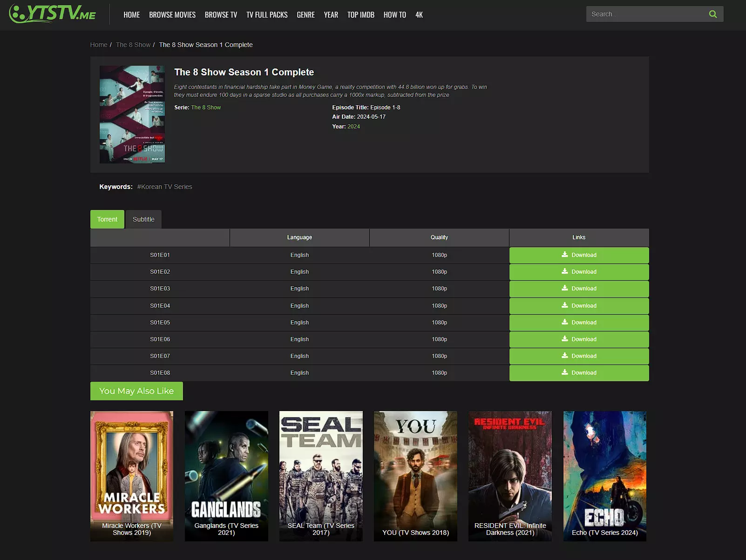The height and width of the screenshot is (560, 746).
Task: Switch to the Subtitle tab
Action: click(x=143, y=219)
